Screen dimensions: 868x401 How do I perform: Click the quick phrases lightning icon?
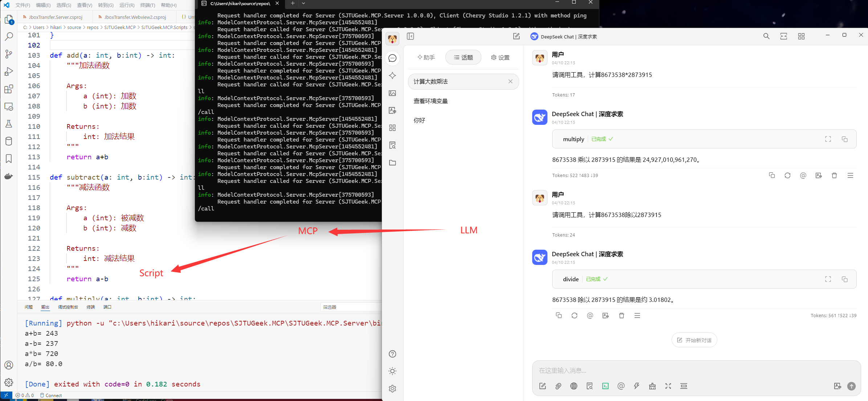[637, 386]
